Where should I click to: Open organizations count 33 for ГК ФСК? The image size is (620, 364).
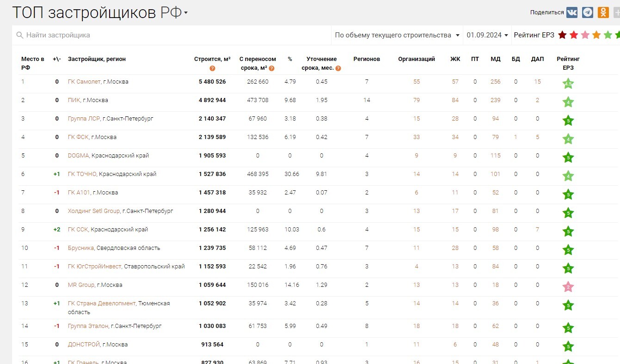coord(417,137)
